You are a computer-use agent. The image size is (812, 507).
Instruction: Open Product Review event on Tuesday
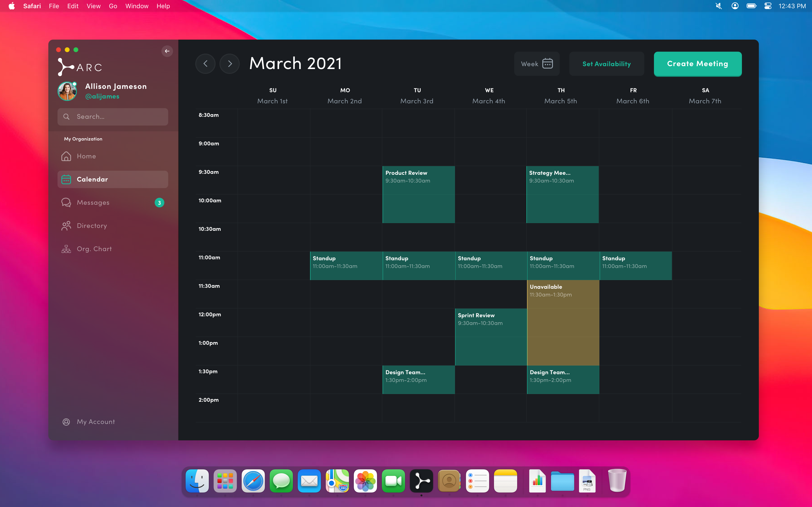[418, 195]
